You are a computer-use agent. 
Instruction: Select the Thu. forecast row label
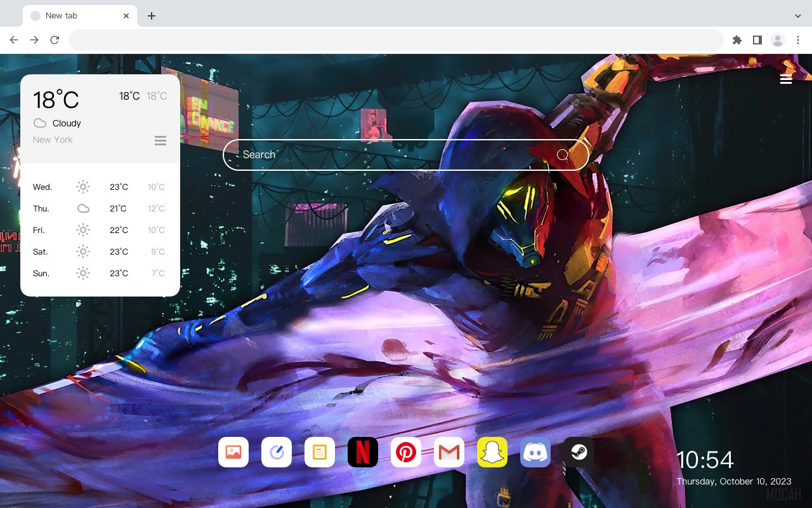tap(41, 208)
